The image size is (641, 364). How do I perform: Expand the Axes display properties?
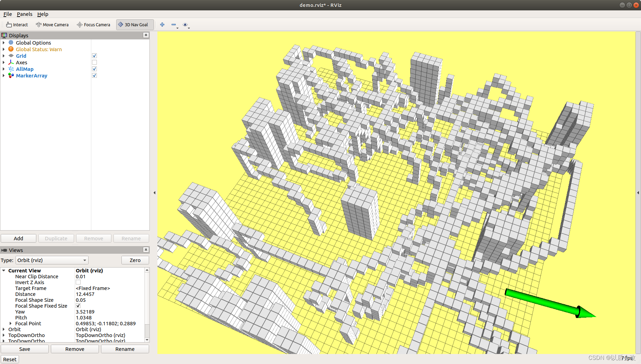[x=4, y=62]
